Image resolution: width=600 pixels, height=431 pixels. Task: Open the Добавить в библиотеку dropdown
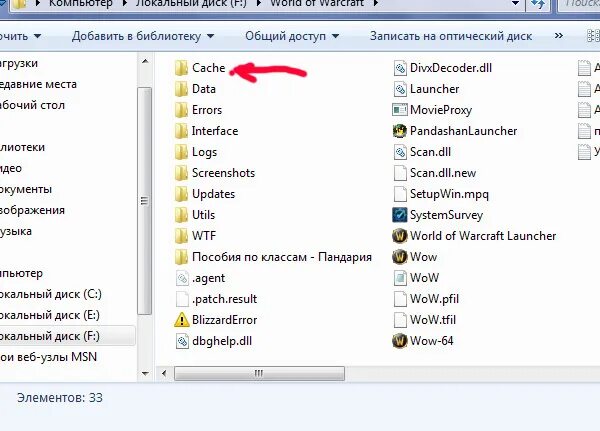tap(143, 36)
